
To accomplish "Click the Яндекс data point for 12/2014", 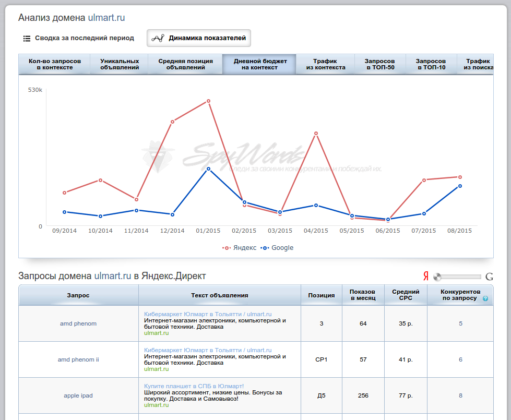I will click(x=172, y=122).
